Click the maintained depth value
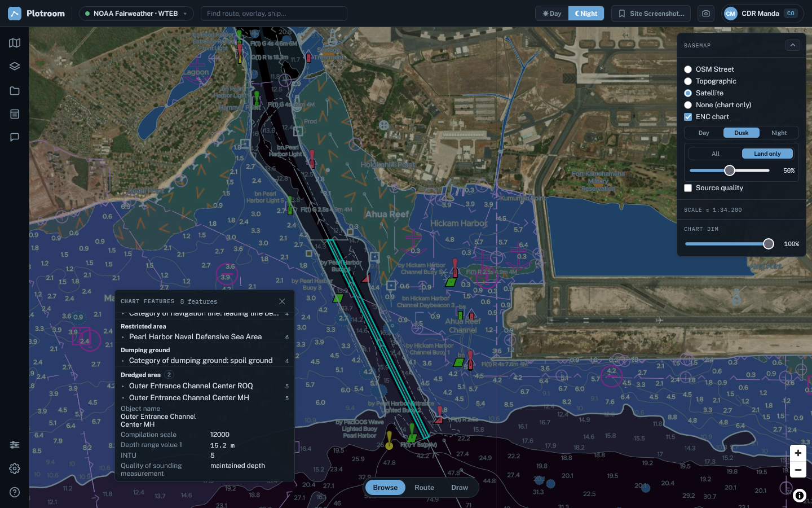The width and height of the screenshot is (812, 508). pyautogui.click(x=237, y=466)
